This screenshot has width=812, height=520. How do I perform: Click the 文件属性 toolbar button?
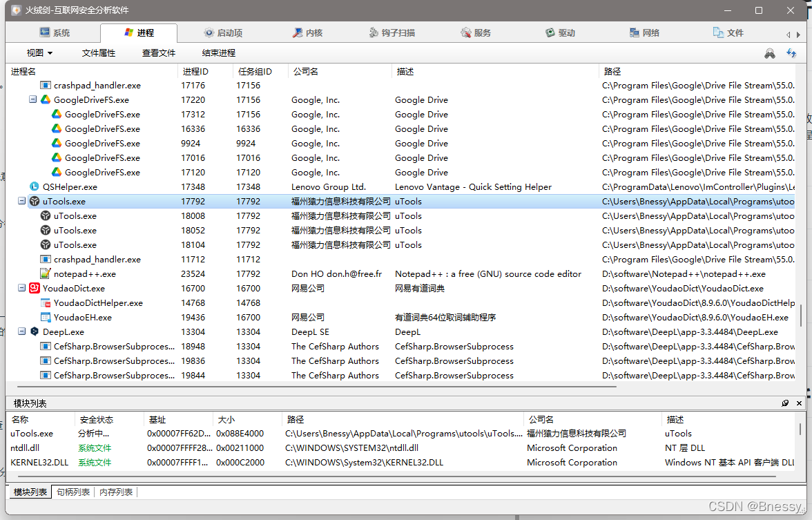pos(98,52)
